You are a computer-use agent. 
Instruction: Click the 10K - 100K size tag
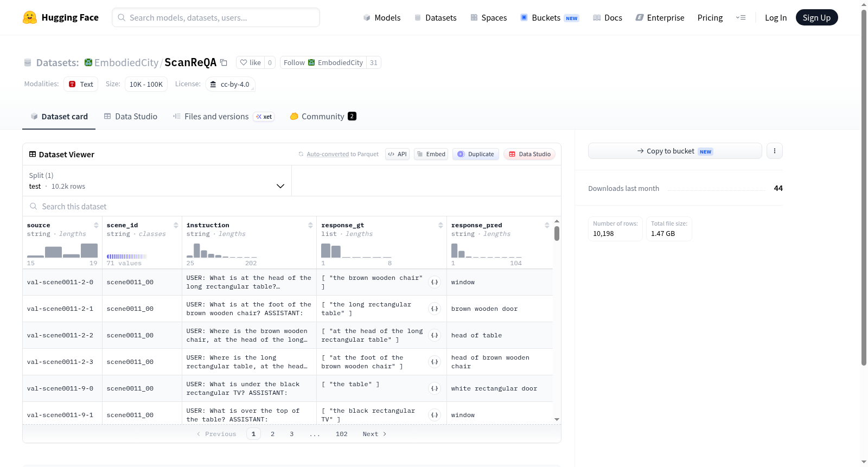[146, 84]
